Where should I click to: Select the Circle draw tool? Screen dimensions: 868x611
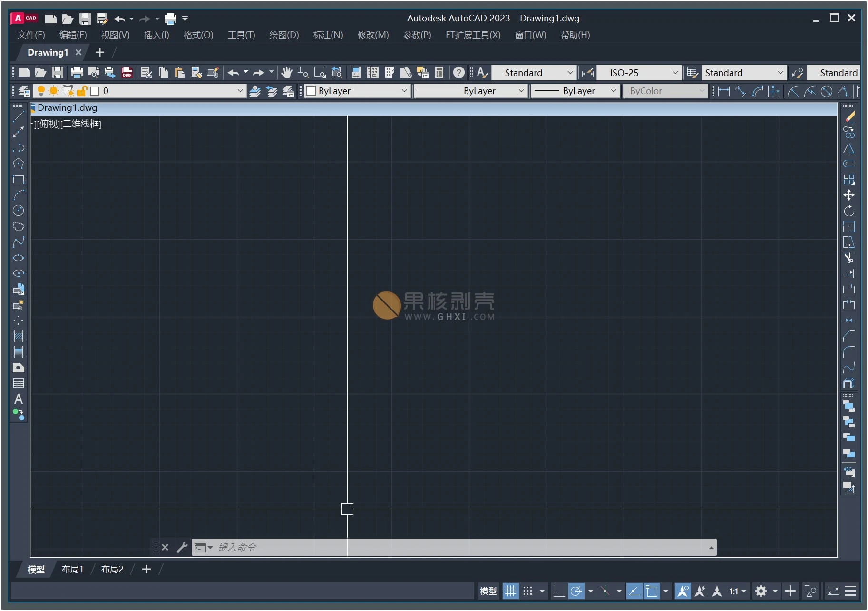pos(18,211)
